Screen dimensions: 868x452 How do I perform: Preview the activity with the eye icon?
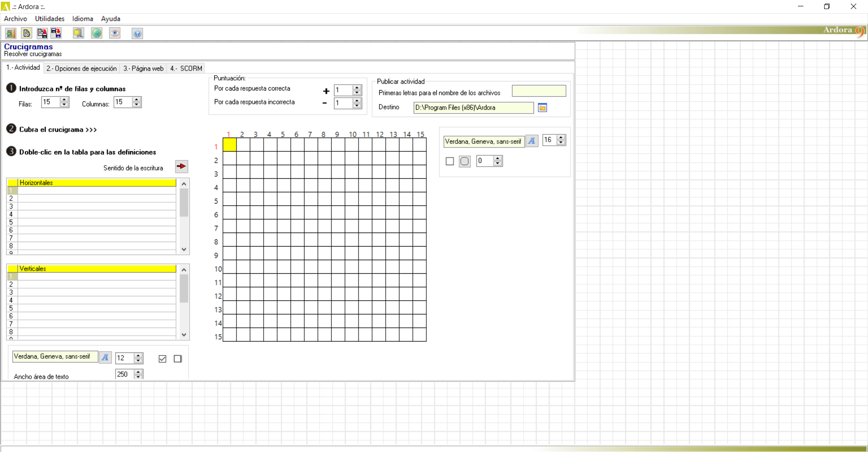(x=114, y=33)
